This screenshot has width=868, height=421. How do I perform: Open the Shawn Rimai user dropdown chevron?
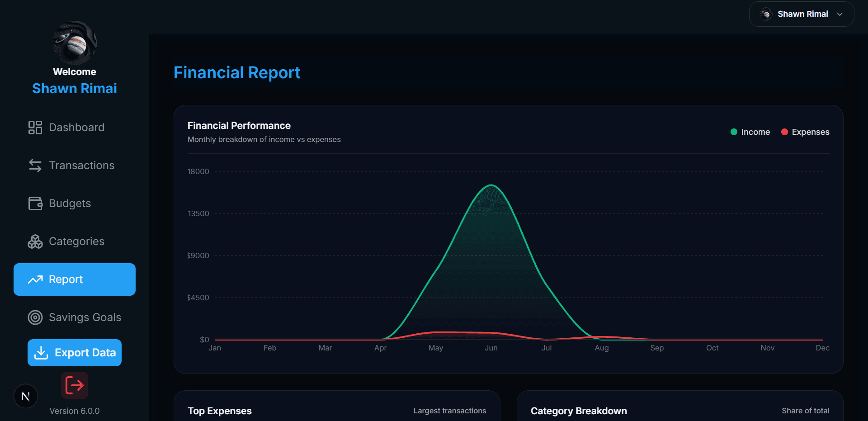click(x=840, y=14)
